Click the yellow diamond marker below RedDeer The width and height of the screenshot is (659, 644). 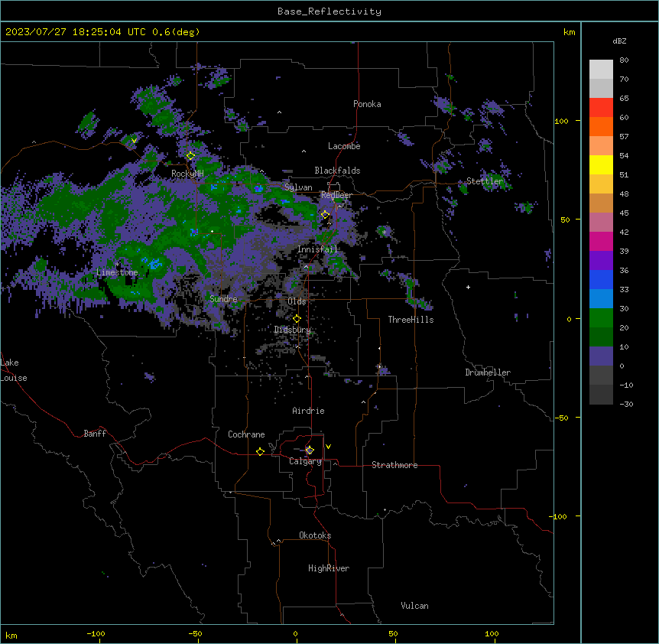325,214
